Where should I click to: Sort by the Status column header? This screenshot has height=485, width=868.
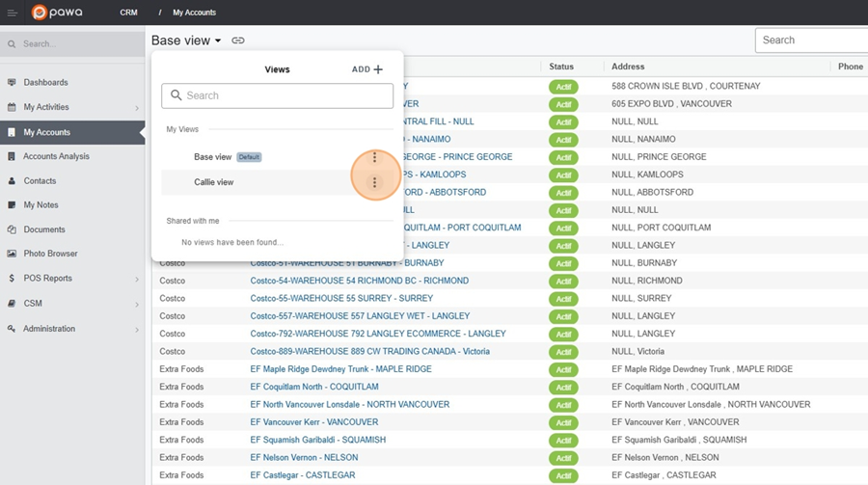(x=561, y=67)
